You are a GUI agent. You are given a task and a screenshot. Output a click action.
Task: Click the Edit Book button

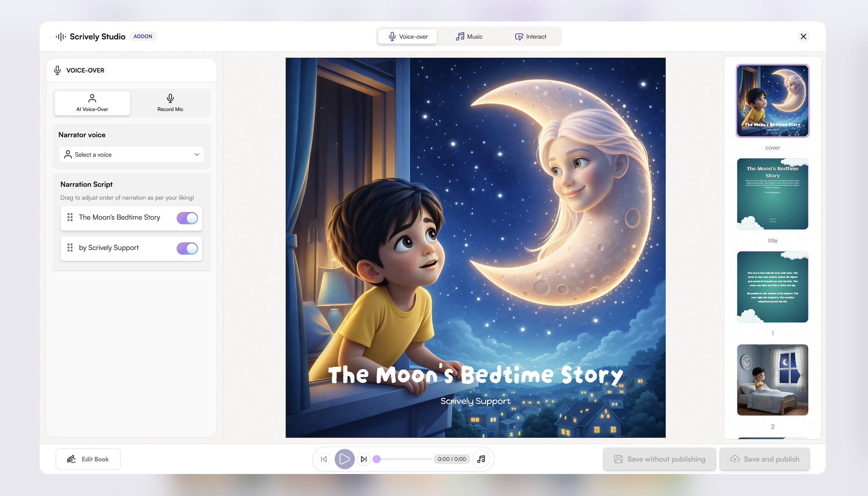tap(88, 459)
